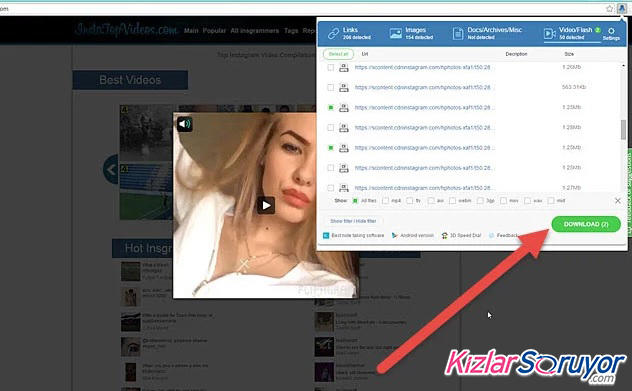Click the Url column header
Image resolution: width=632 pixels, height=391 pixels.
pos(365,54)
